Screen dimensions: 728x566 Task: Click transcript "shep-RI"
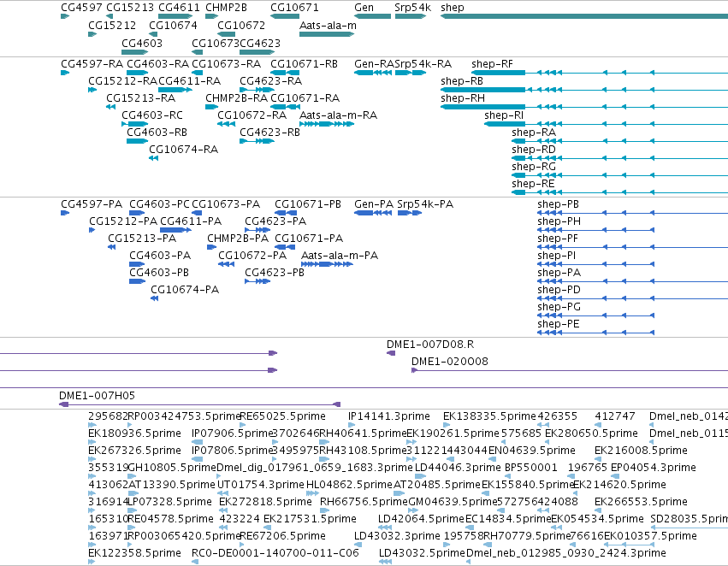click(504, 115)
